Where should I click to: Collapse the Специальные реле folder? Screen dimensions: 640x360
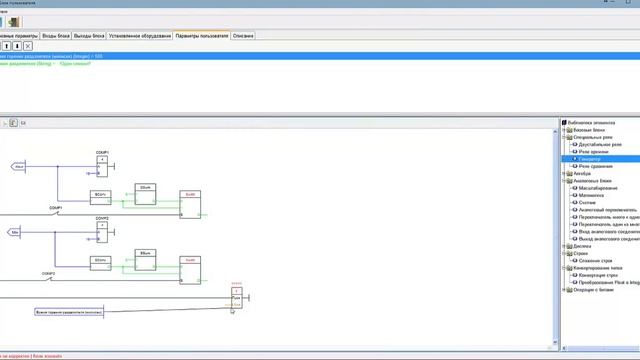click(x=564, y=137)
